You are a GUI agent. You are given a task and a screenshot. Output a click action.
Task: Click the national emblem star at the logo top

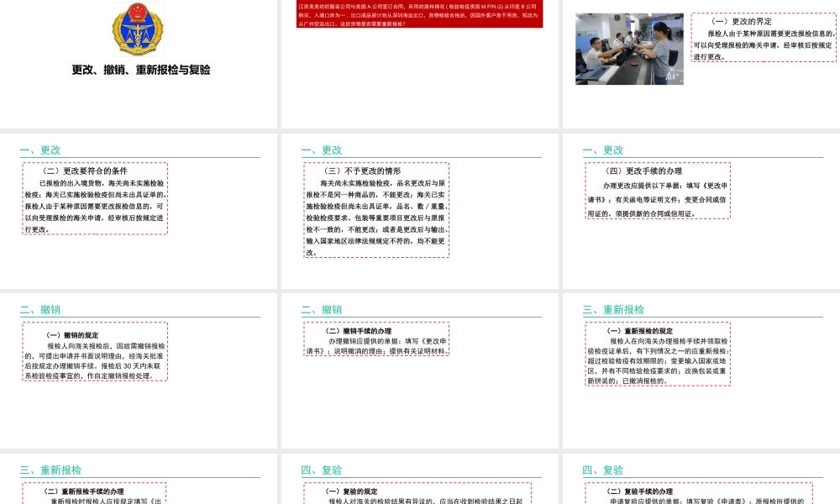point(138,12)
